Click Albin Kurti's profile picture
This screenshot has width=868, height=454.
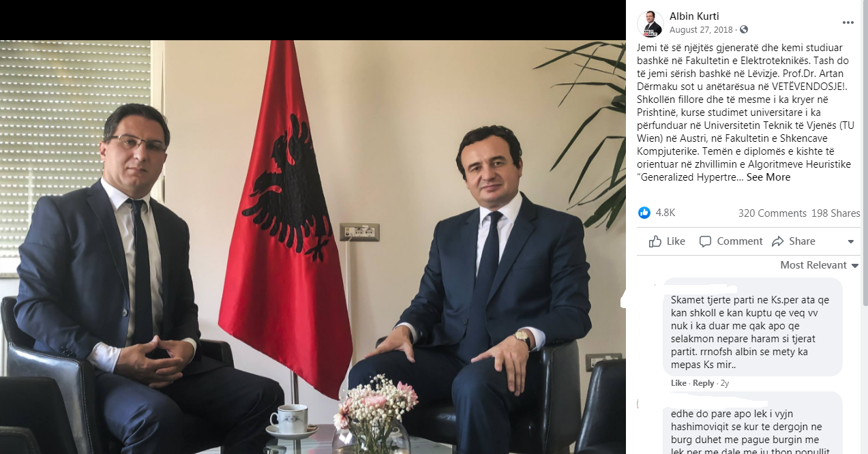[650, 23]
